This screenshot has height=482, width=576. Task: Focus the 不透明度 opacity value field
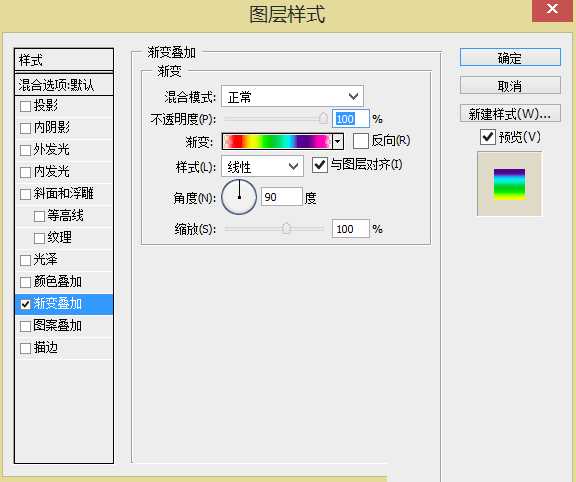[350, 119]
